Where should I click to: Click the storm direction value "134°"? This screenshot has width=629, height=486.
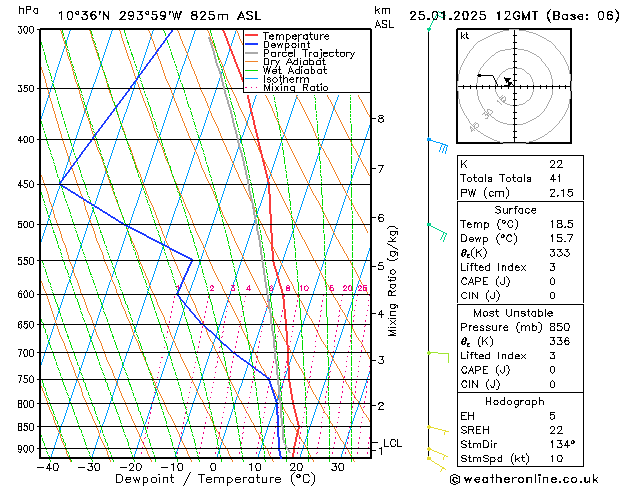562,444
